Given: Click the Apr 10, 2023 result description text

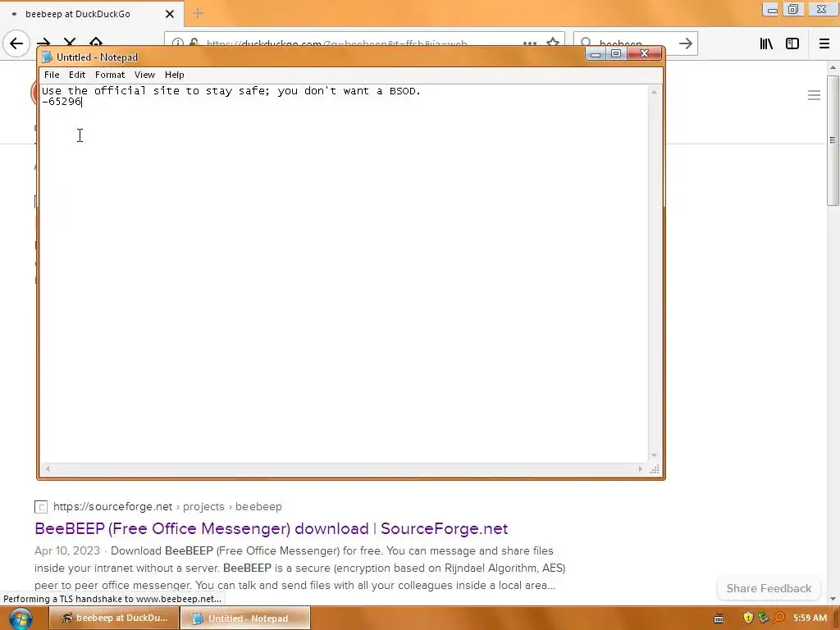Looking at the screenshot, I should [x=300, y=568].
